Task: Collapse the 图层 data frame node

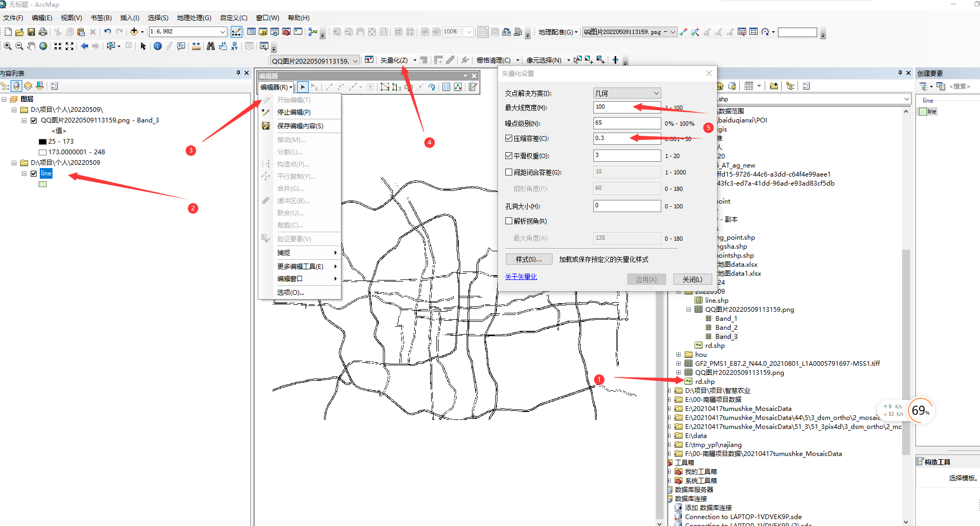Action: coord(4,99)
